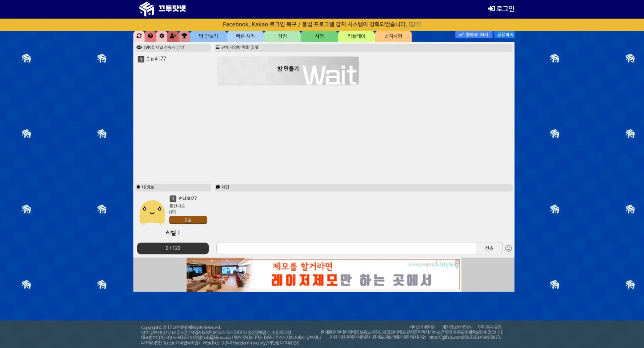Open the 상점 tab
The height and width of the screenshot is (348, 644).
click(x=282, y=36)
